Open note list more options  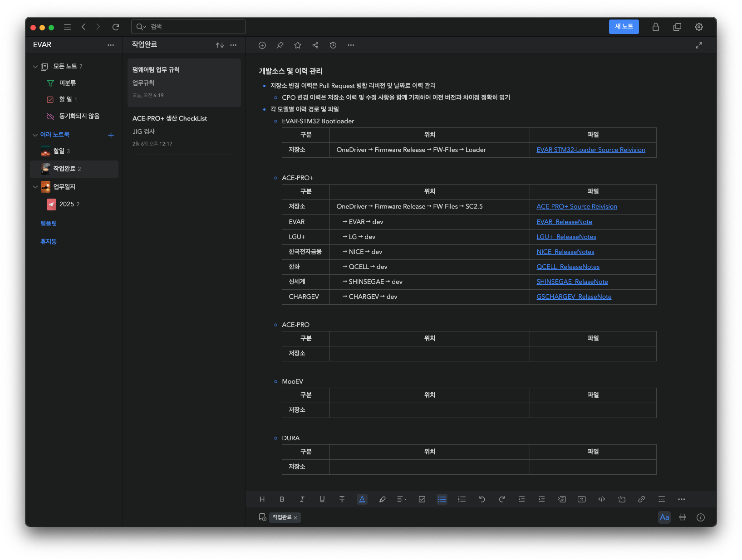point(233,45)
